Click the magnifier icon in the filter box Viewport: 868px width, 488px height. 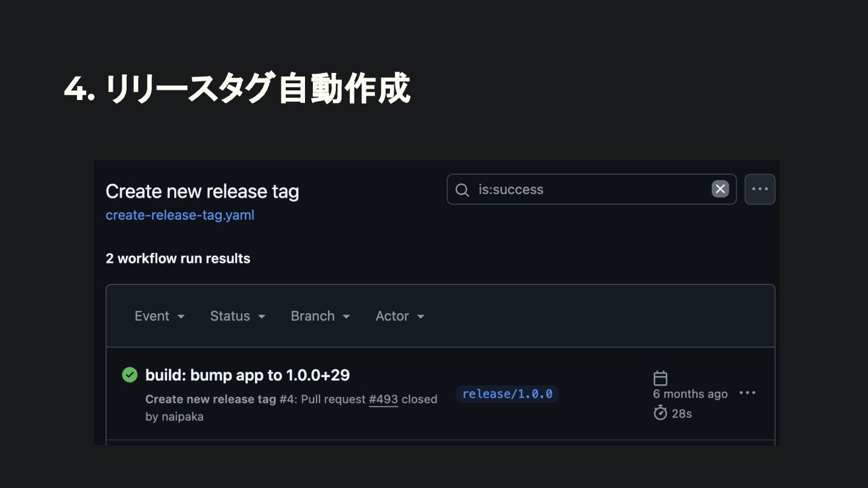[462, 190]
